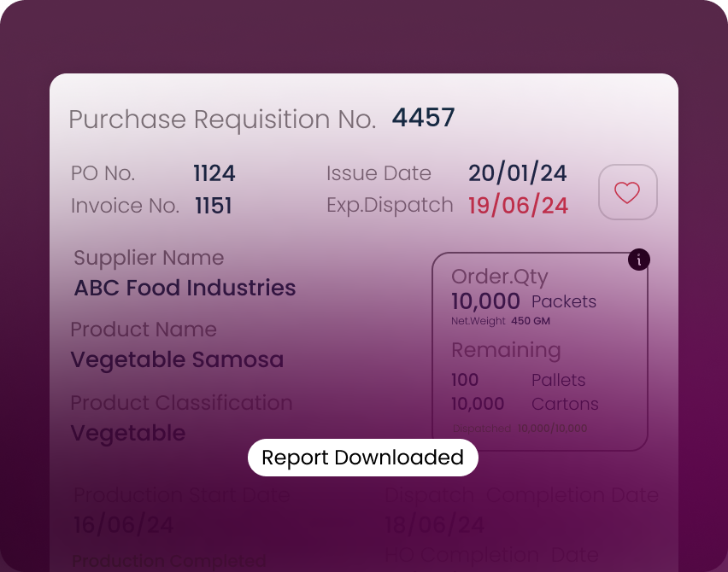The width and height of the screenshot is (728, 572).
Task: Click the heart favorite icon
Action: [x=627, y=192]
